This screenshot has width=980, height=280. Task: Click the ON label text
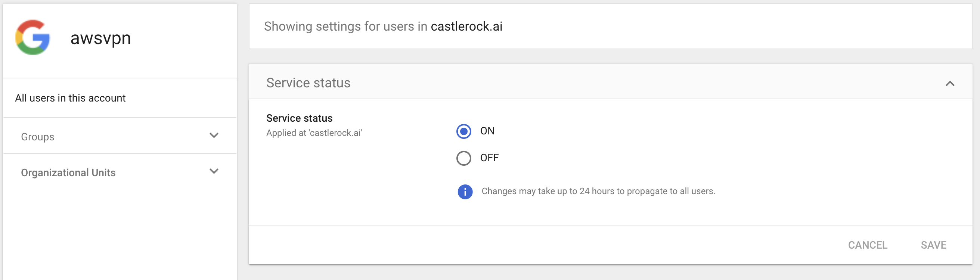(487, 131)
